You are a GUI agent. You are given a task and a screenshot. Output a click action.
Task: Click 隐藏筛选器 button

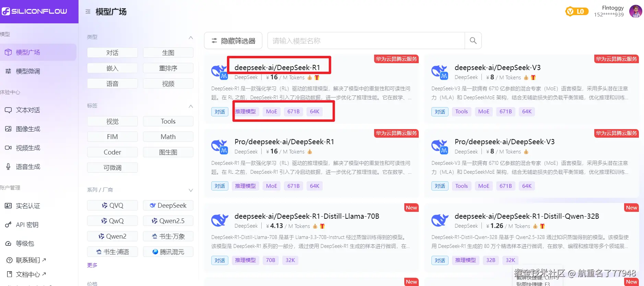[x=233, y=41]
